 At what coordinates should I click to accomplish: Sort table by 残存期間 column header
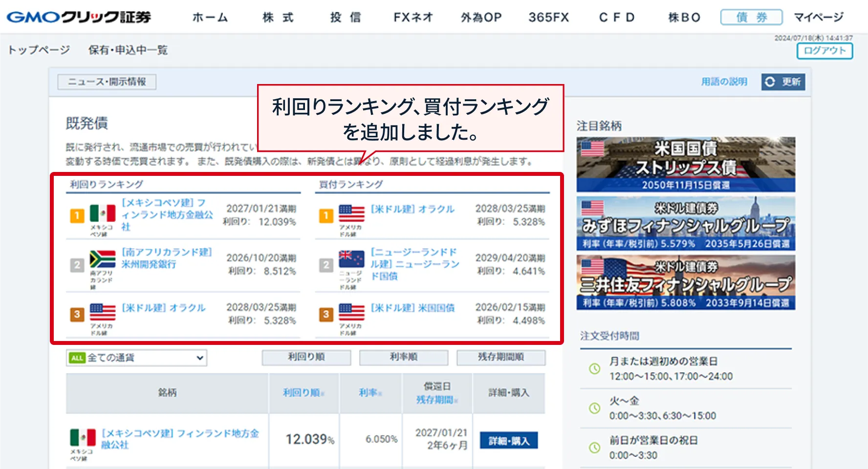click(x=436, y=400)
